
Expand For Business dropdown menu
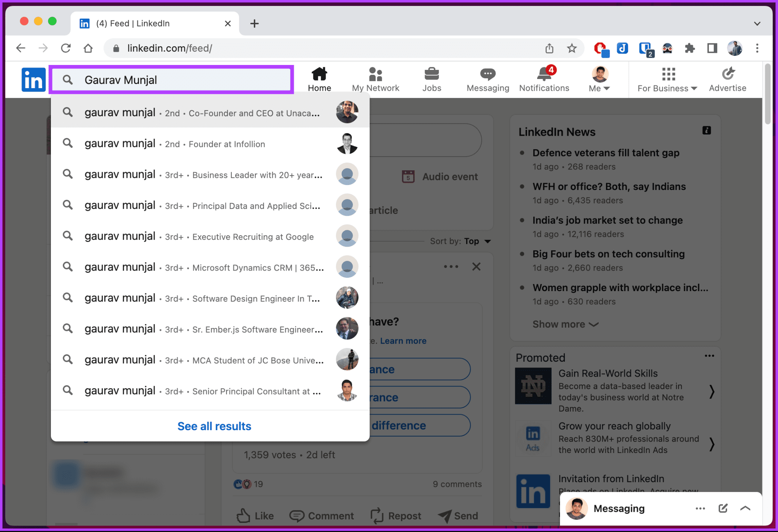[666, 80]
